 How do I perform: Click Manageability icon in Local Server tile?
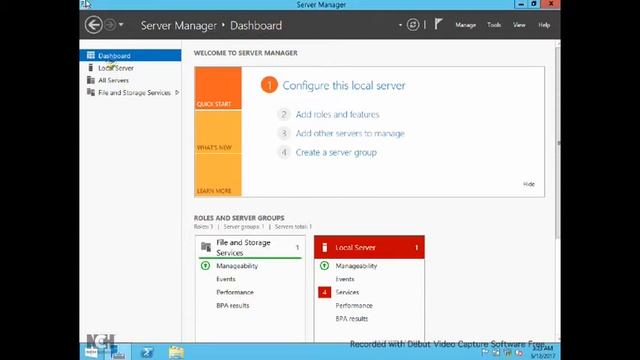(324, 266)
